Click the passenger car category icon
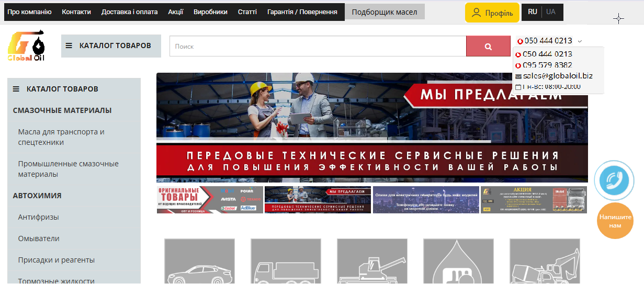644x284 pixels. [x=199, y=261]
